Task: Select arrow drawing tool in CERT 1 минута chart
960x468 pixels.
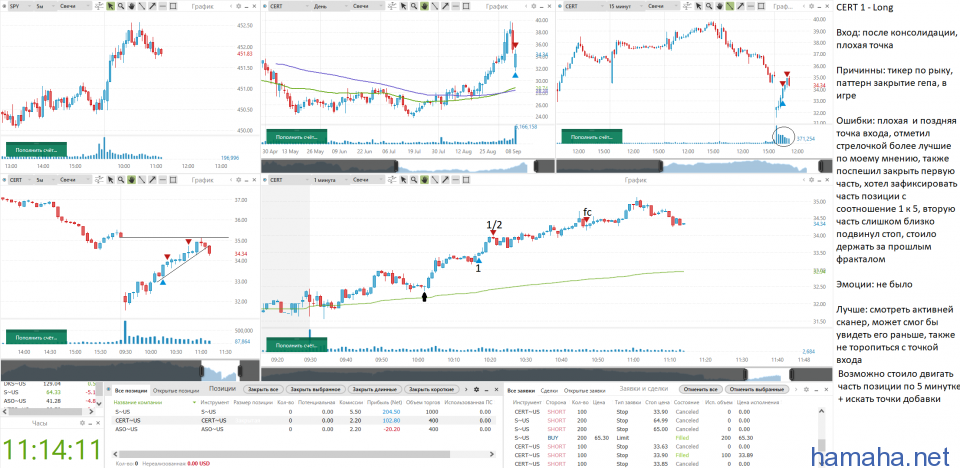Action: (x=447, y=181)
